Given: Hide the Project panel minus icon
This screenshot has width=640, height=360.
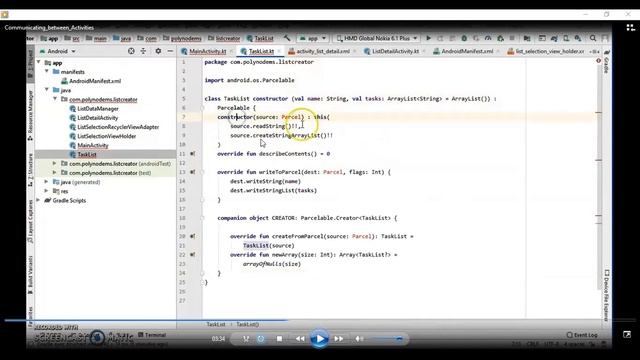Looking at the screenshot, I should coord(170,51).
